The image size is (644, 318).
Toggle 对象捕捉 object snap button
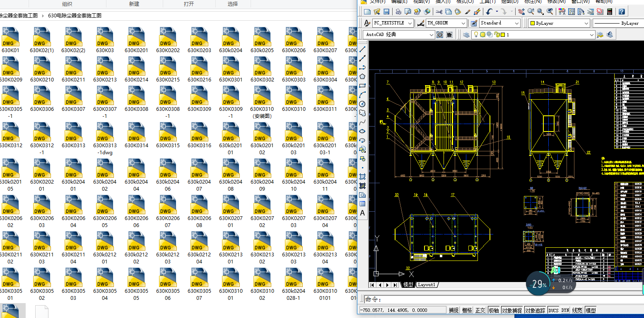tap(511, 310)
